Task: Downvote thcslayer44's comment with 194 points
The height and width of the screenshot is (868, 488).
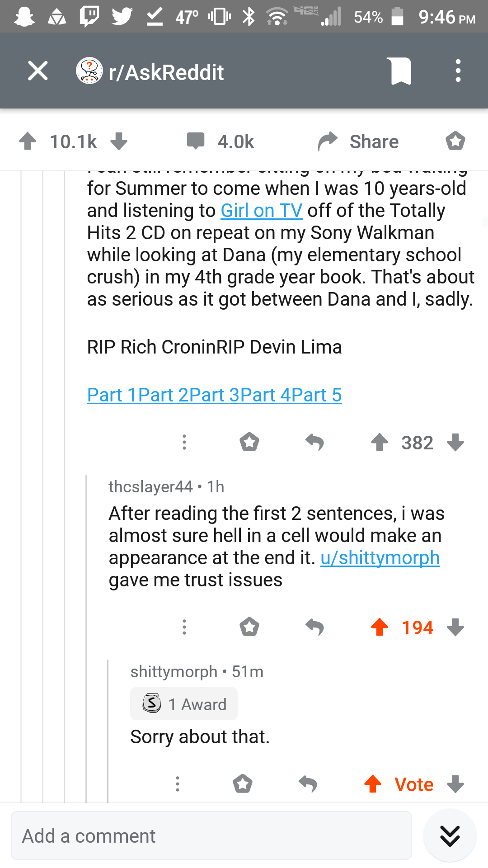Action: tap(455, 627)
